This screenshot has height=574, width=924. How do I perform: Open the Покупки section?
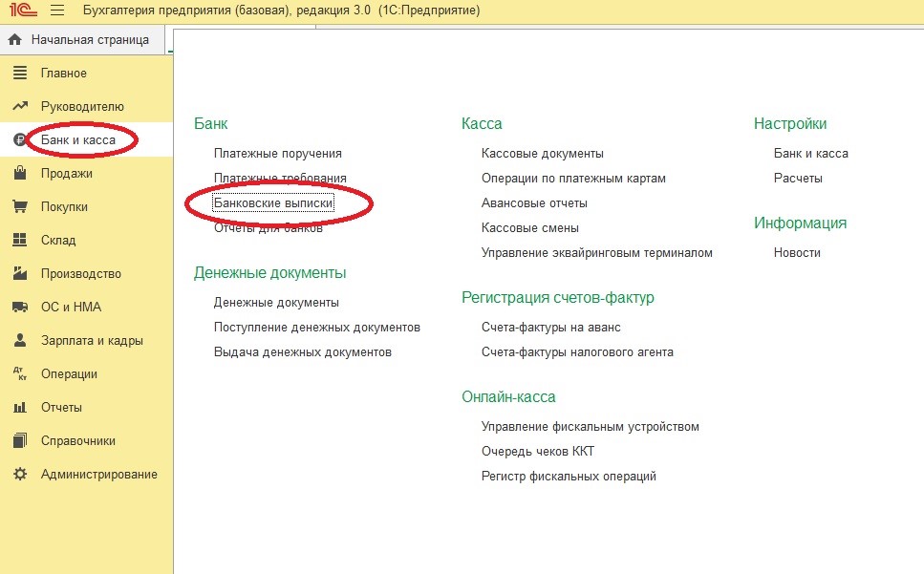[x=64, y=206]
